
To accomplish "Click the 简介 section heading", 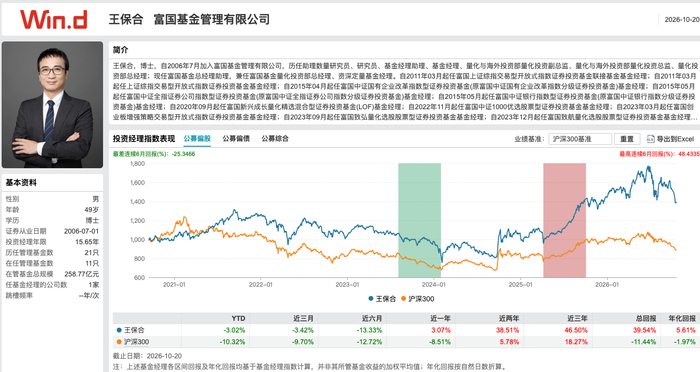I will [120, 50].
